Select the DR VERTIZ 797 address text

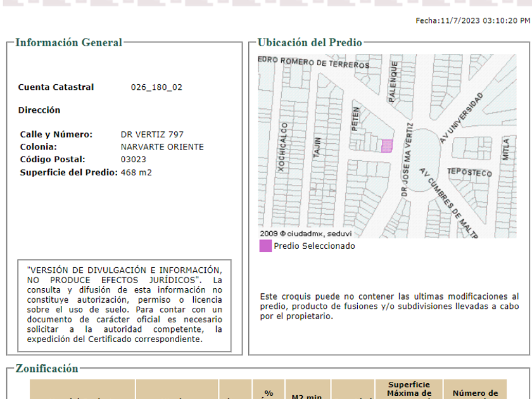(x=152, y=134)
